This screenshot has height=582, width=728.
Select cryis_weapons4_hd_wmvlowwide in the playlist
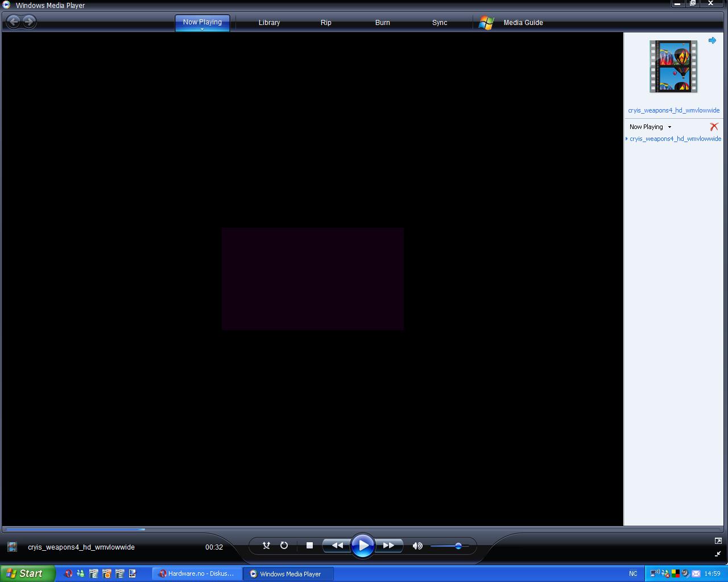click(675, 139)
